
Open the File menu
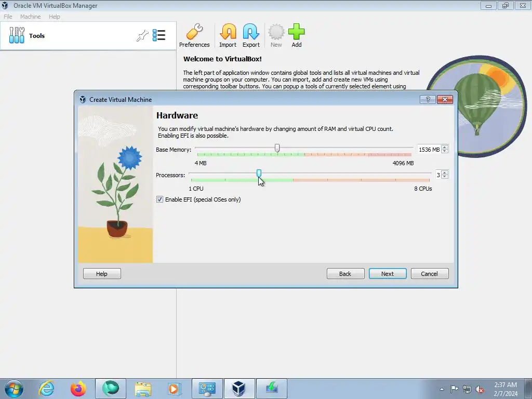click(x=8, y=17)
